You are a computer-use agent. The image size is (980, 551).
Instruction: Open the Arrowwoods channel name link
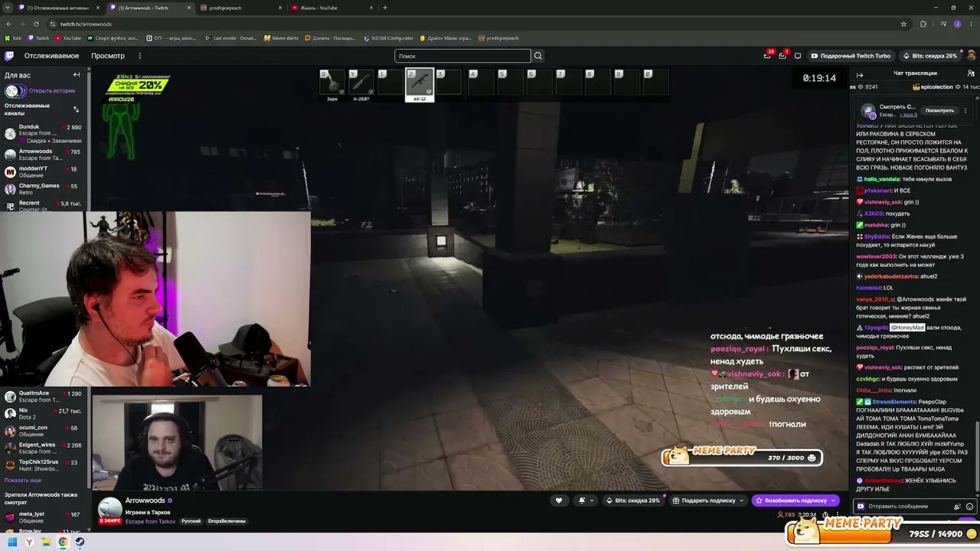click(145, 500)
